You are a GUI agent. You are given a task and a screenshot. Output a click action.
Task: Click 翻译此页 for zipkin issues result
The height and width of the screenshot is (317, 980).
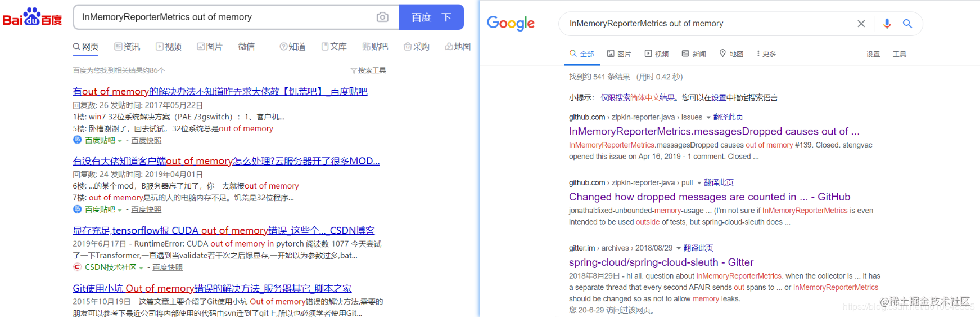728,117
